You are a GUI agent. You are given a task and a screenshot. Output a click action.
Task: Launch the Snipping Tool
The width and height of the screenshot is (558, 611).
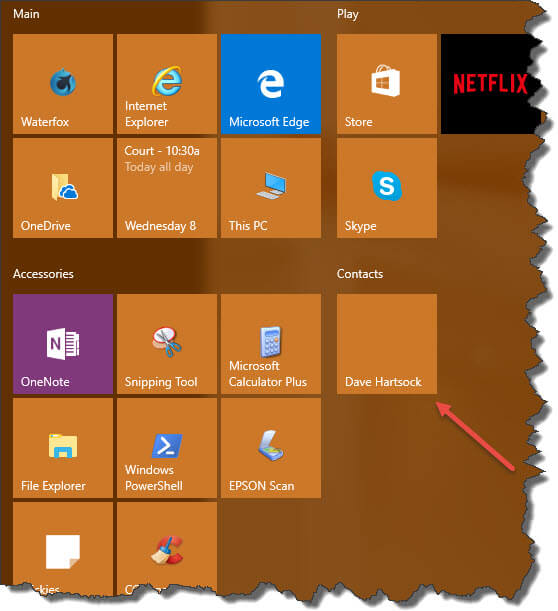[167, 344]
